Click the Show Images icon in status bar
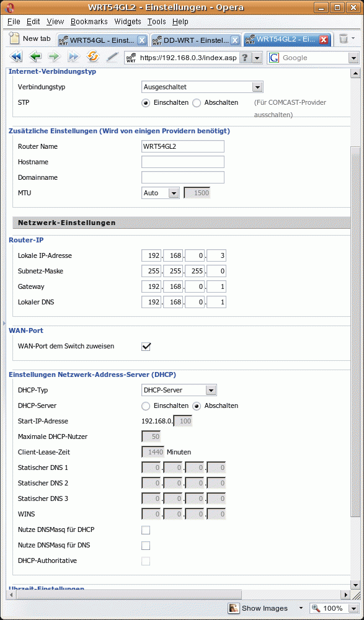The width and height of the screenshot is (364, 620). pos(233,608)
